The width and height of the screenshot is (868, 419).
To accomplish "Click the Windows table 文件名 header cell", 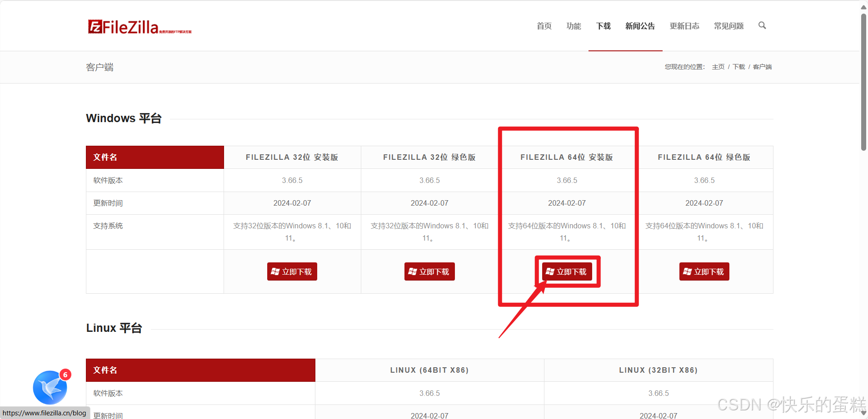I will (x=155, y=157).
